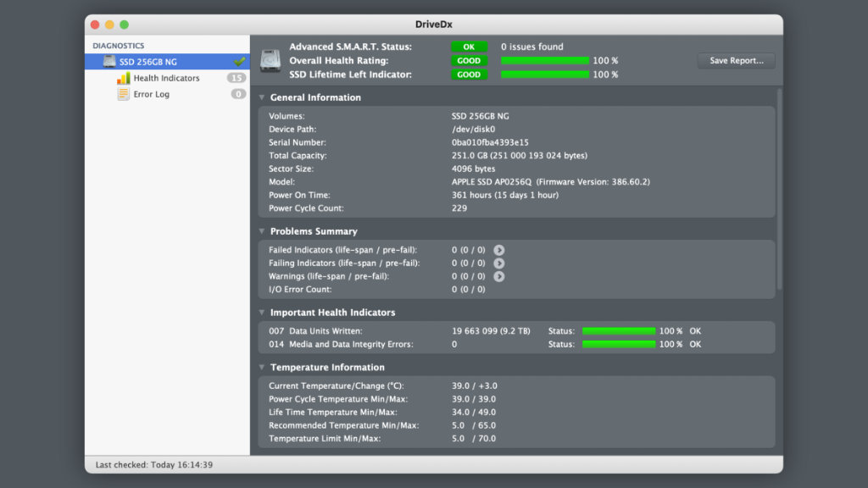Viewport: 868px width, 488px height.
Task: Click the Health Indicators count badge 15
Action: coord(236,78)
